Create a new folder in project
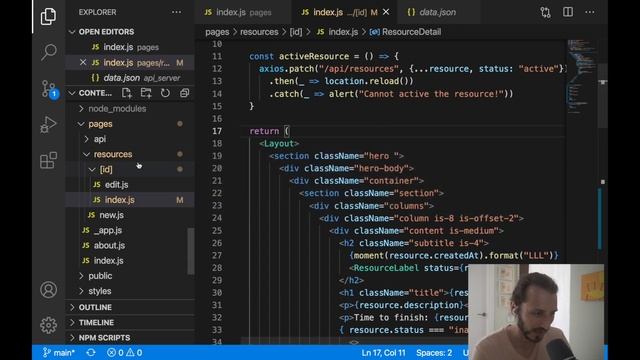The width and height of the screenshot is (640, 360). point(146,93)
